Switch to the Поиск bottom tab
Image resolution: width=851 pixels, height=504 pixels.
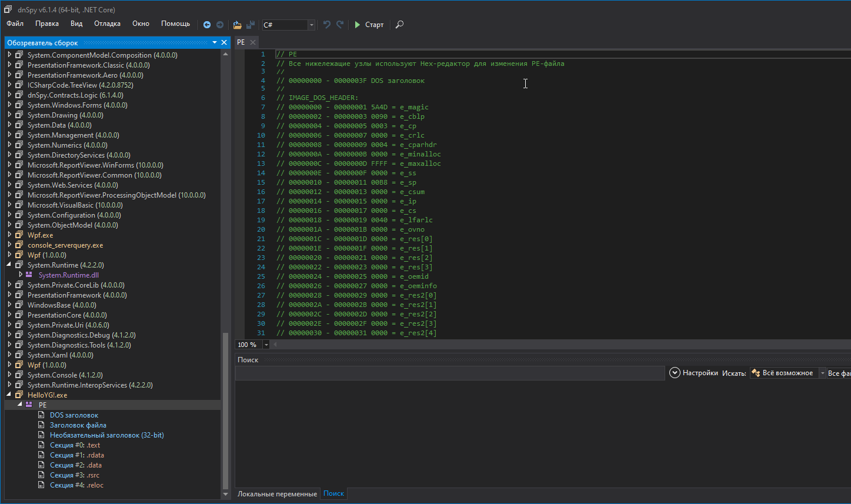[x=333, y=493]
